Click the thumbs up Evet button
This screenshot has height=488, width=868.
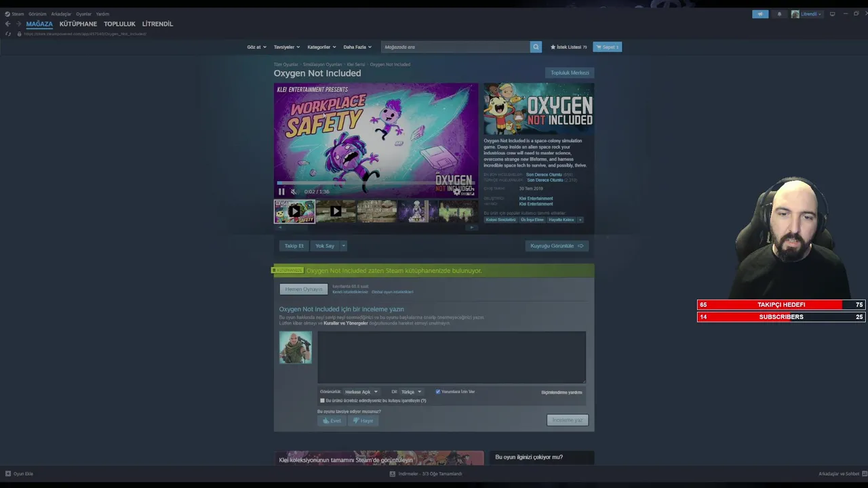332,421
